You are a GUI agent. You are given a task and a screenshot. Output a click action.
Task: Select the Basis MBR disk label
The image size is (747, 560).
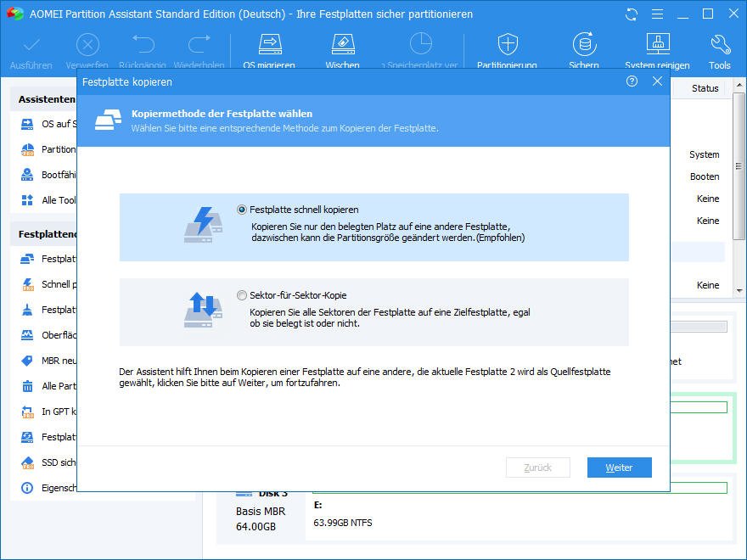pos(261,511)
